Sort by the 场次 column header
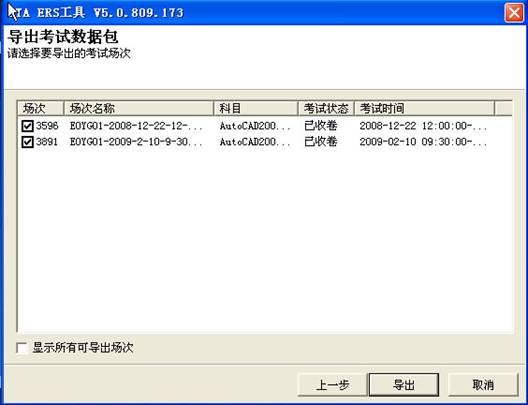Viewport: 528px width, 405px height. [x=40, y=108]
